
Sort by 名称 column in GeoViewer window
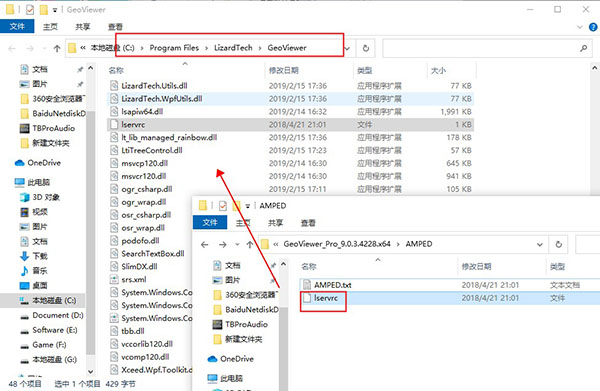[116, 70]
